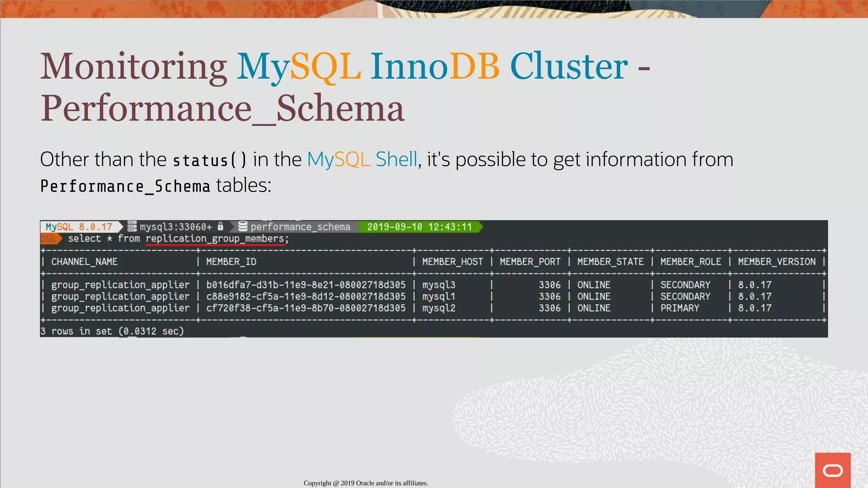Click the 2019-09-10 12:43:11 timestamp
Image resolution: width=868 pixels, height=488 pixels.
pyautogui.click(x=419, y=227)
